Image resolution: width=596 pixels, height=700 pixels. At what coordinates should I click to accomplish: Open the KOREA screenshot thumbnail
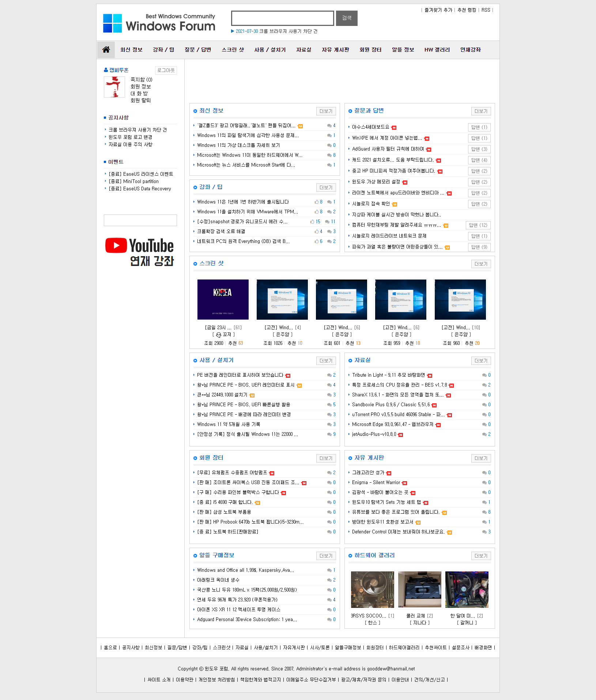223,300
